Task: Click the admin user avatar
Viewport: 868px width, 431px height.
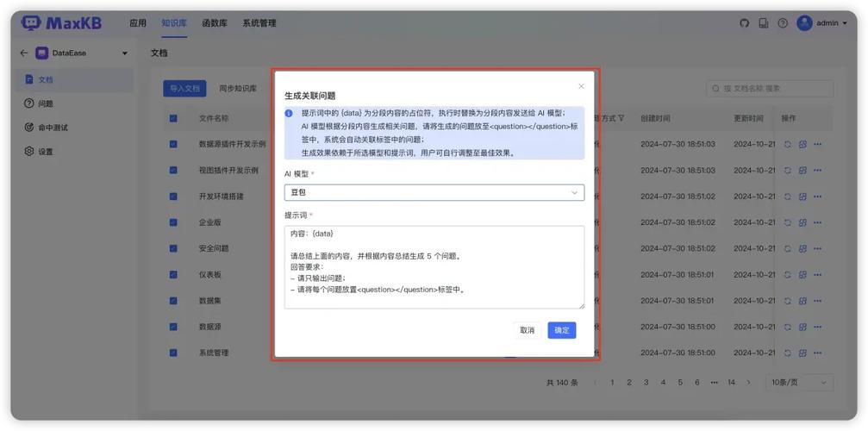Action: 804,23
